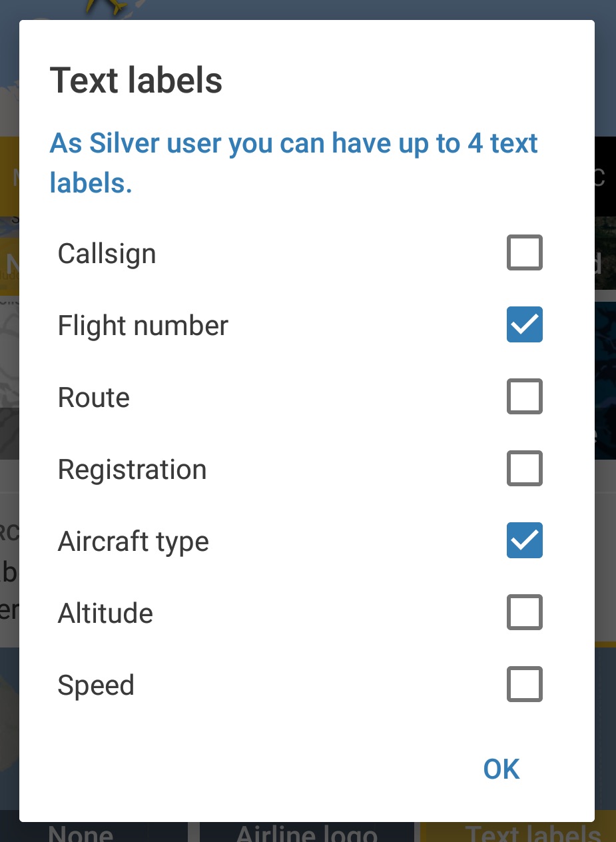Click the Aircraft type label text

point(134,542)
